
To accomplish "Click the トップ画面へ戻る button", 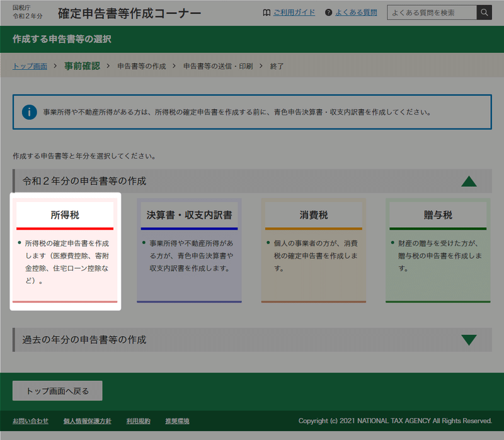I will coord(57,391).
